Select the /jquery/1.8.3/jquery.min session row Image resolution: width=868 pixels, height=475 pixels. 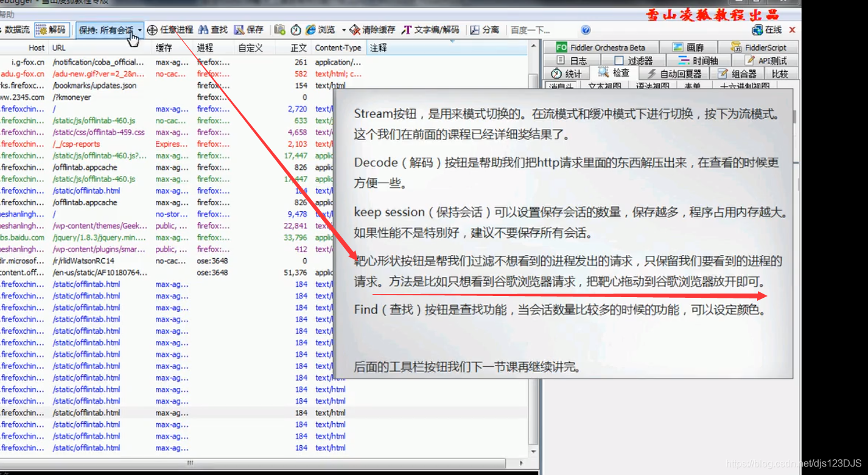[x=166, y=237]
